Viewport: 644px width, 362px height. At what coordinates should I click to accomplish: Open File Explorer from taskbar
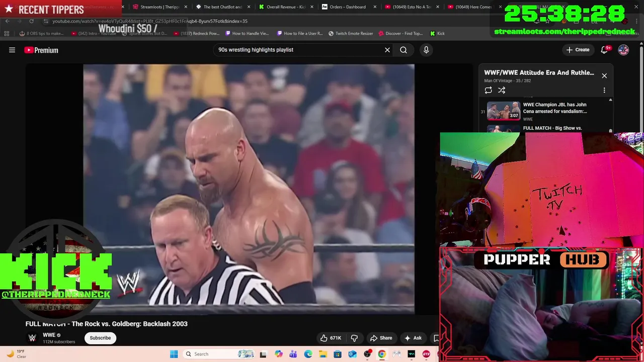tap(323, 354)
